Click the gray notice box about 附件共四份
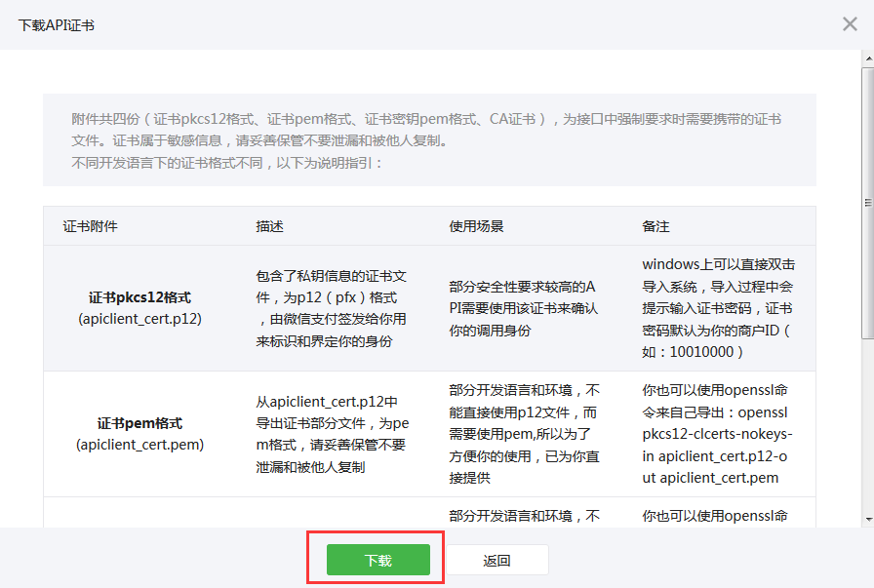Viewport: 874px width, 588px height. coord(429,140)
